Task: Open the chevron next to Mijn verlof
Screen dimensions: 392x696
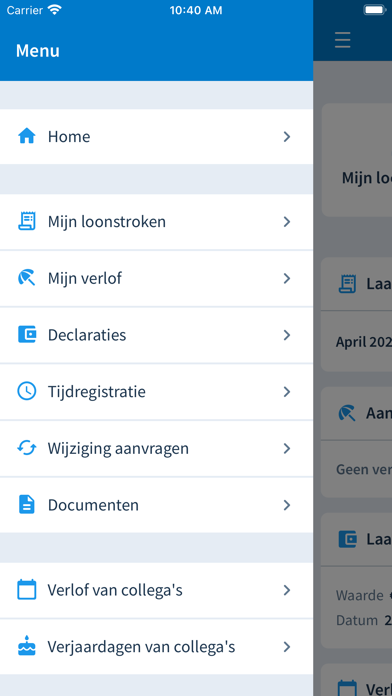Action: click(x=287, y=278)
